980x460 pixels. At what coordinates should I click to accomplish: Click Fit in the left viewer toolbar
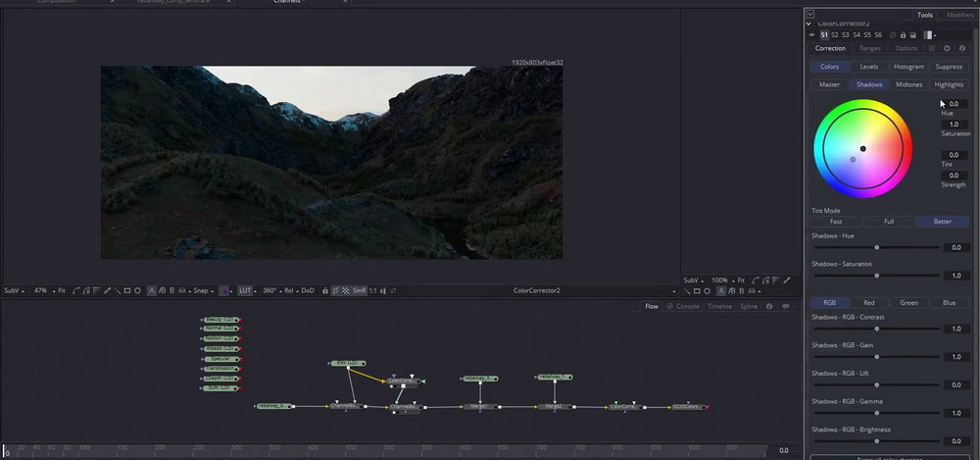click(x=62, y=290)
